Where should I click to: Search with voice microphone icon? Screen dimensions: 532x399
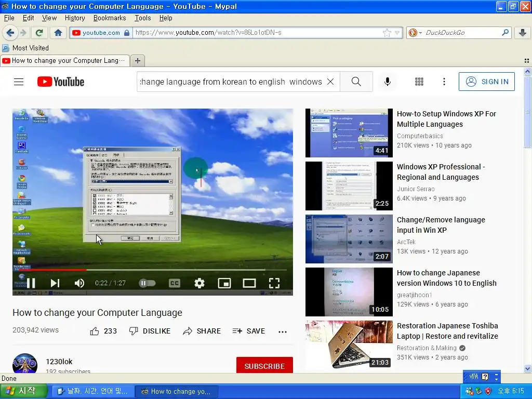[388, 82]
